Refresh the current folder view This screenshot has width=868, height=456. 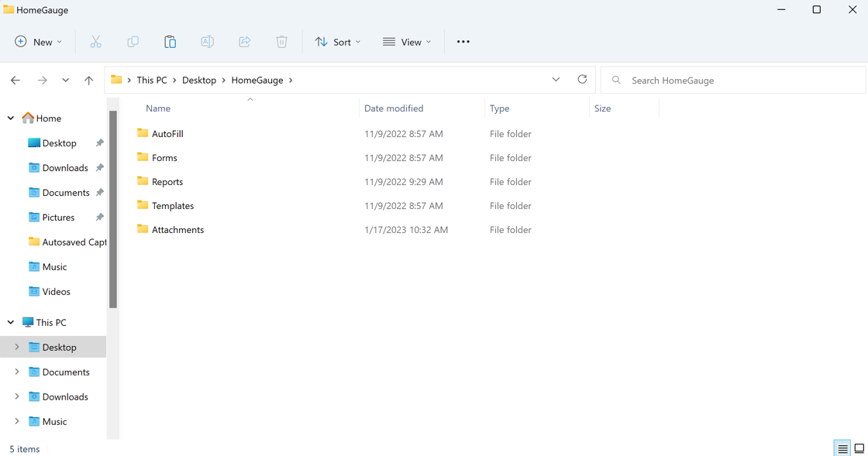click(582, 80)
